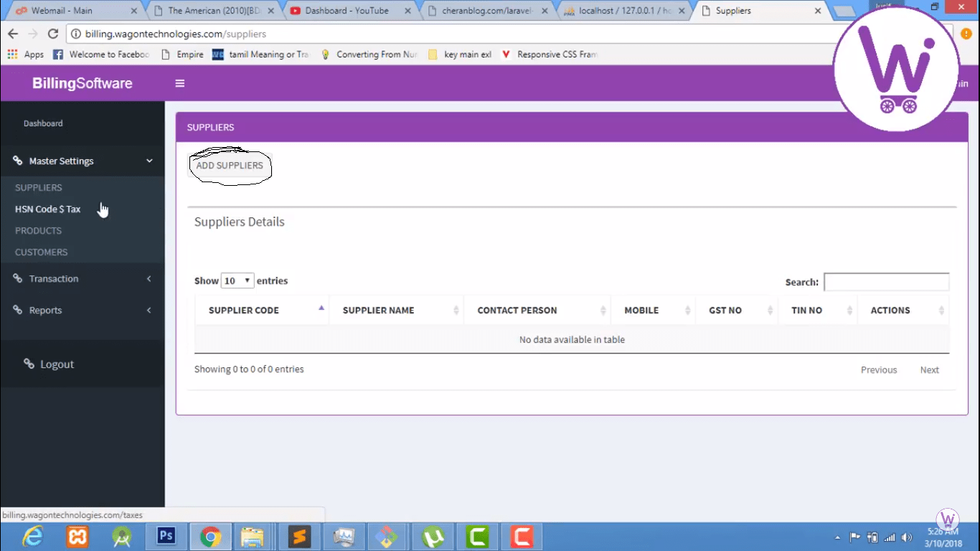
Task: Sort table by GST No
Action: click(737, 310)
